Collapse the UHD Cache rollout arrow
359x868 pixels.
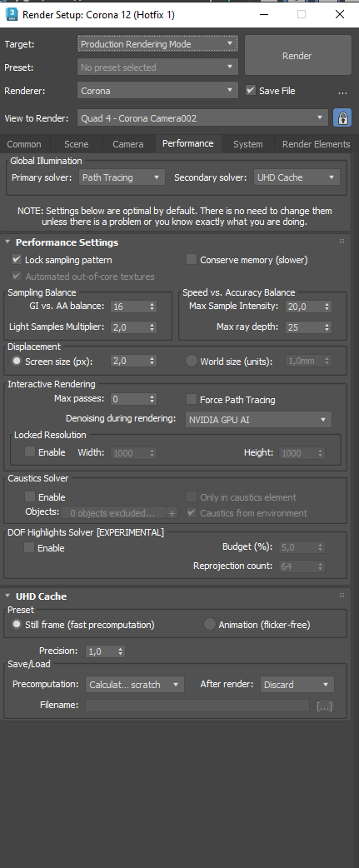[x=7, y=596]
